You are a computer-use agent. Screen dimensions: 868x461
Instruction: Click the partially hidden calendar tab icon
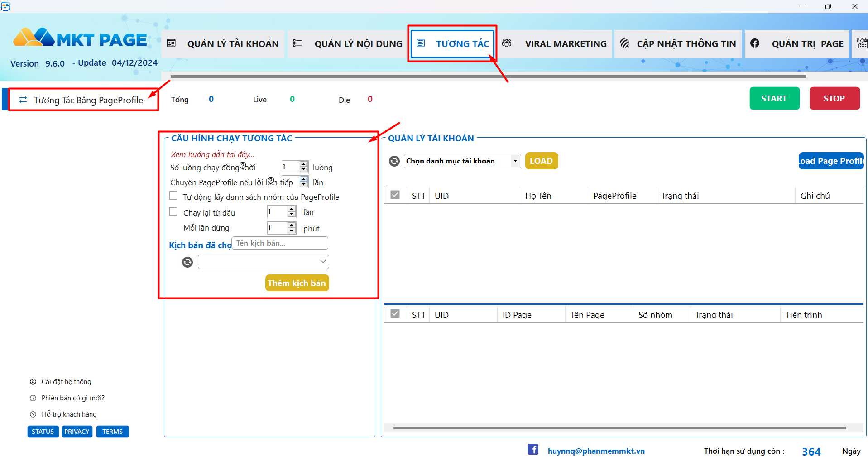862,43
